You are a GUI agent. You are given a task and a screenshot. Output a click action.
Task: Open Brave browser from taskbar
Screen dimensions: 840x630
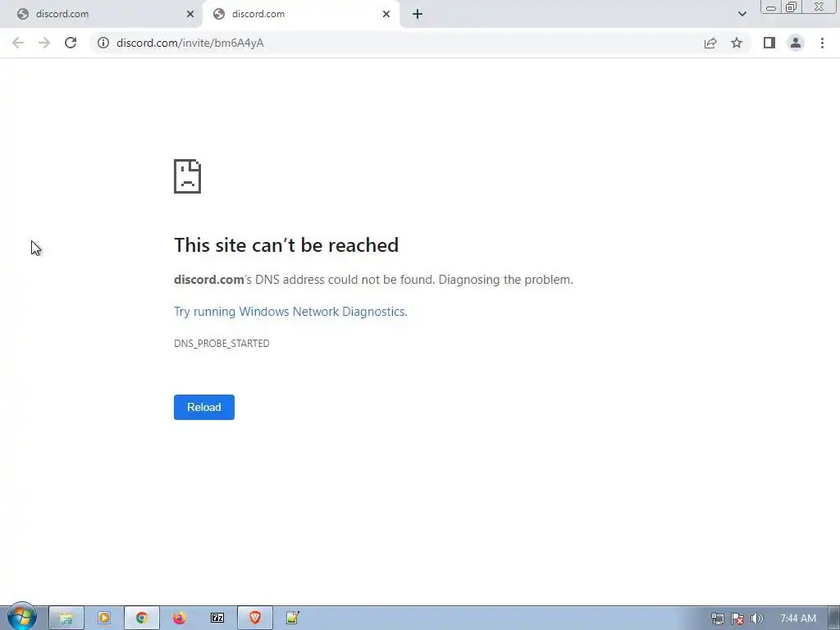point(255,619)
